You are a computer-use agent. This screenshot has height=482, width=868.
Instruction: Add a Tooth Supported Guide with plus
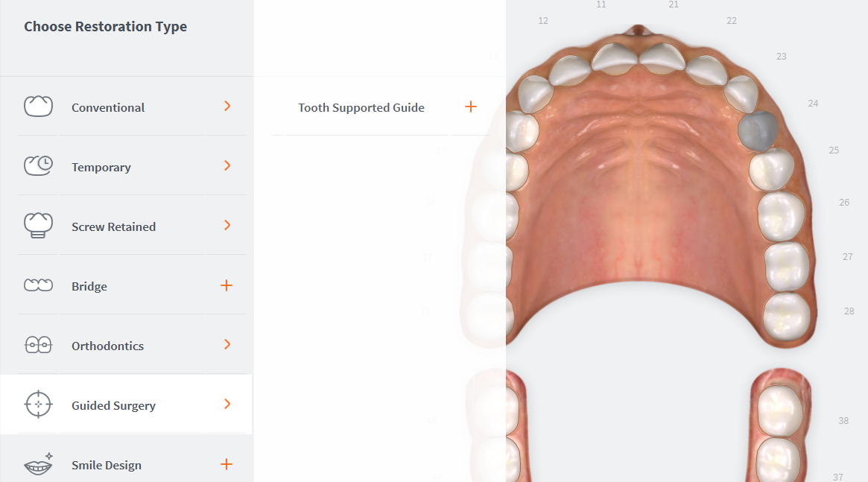pyautogui.click(x=471, y=107)
